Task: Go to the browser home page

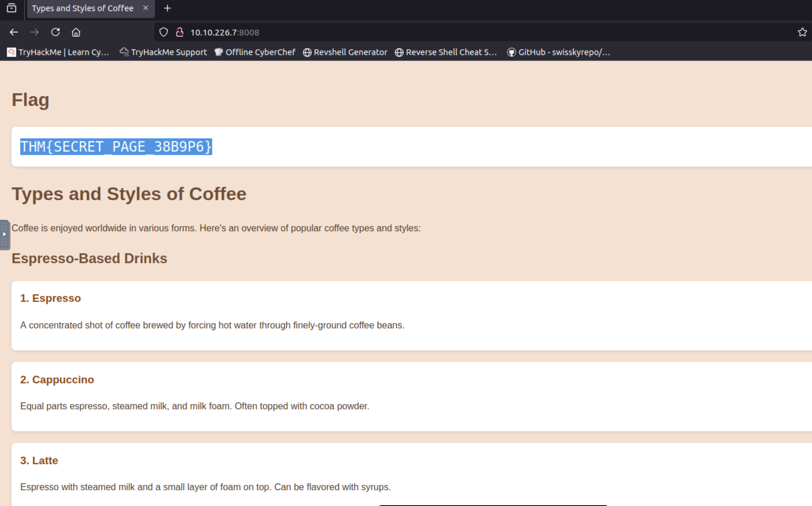Action: click(x=76, y=32)
